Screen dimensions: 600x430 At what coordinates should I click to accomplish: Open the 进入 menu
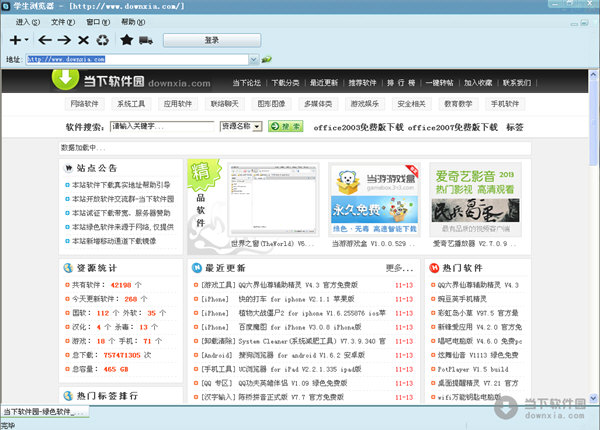tap(28, 22)
